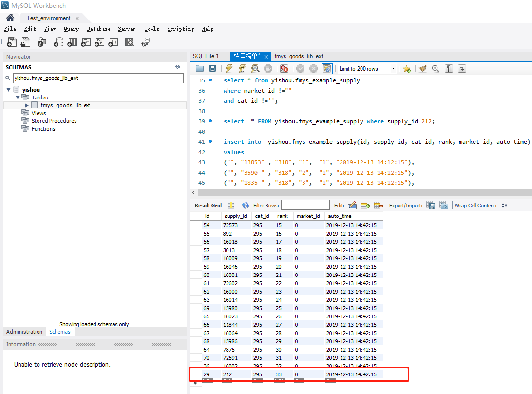Refresh result grid data icon
Image resolution: width=532 pixels, height=394 pixels.
click(x=246, y=205)
